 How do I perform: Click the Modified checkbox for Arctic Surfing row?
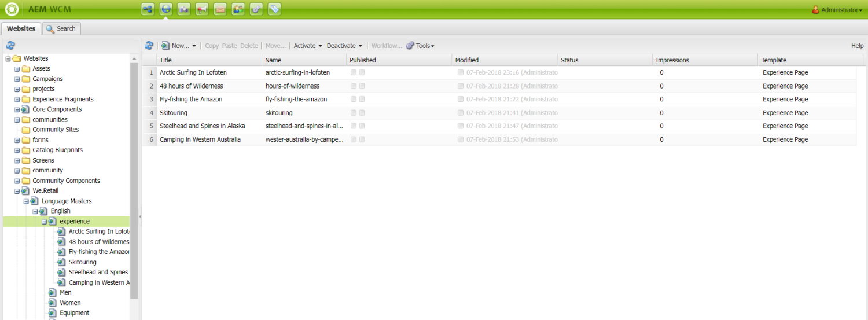tap(461, 72)
